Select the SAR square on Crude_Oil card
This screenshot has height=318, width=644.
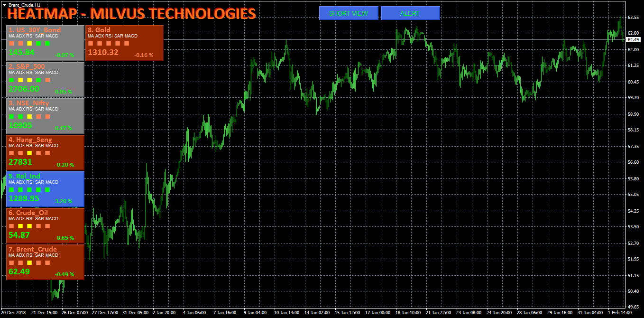pyautogui.click(x=38, y=226)
